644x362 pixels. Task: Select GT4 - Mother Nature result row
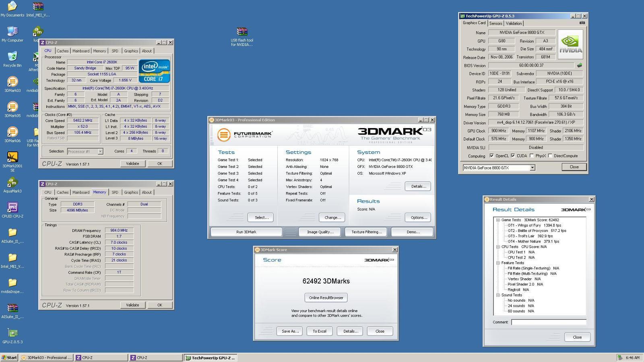[533, 242]
